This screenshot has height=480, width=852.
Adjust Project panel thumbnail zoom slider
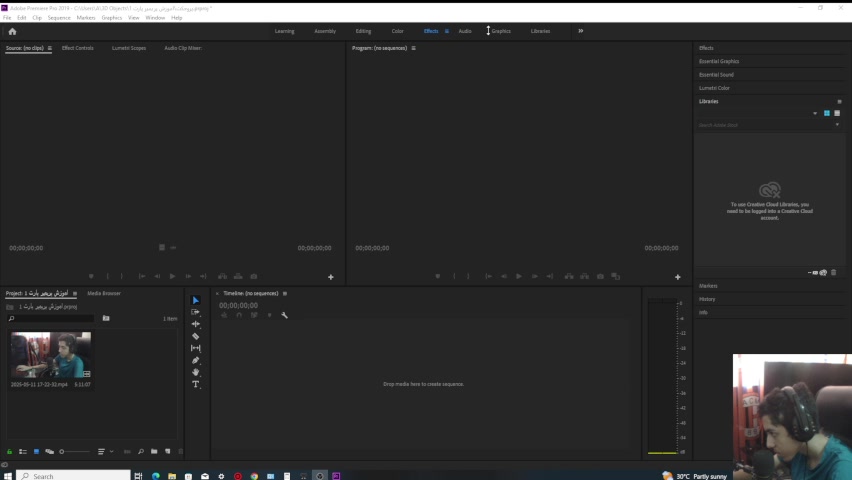click(x=75, y=451)
